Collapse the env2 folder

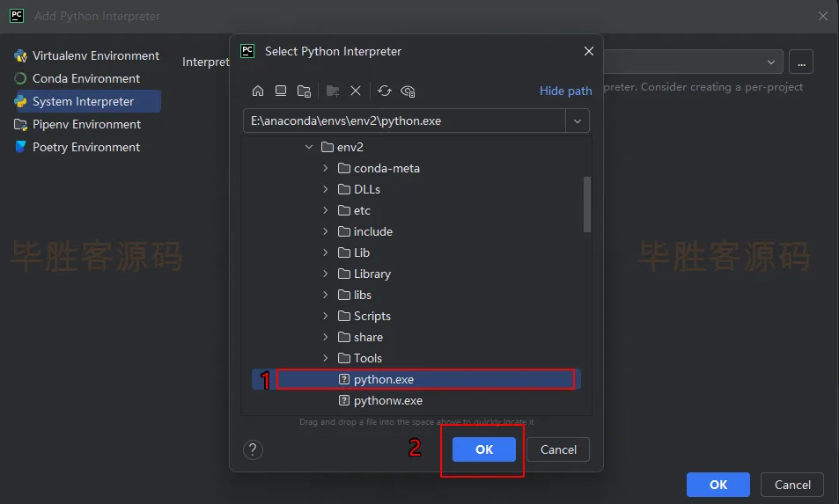coord(309,146)
